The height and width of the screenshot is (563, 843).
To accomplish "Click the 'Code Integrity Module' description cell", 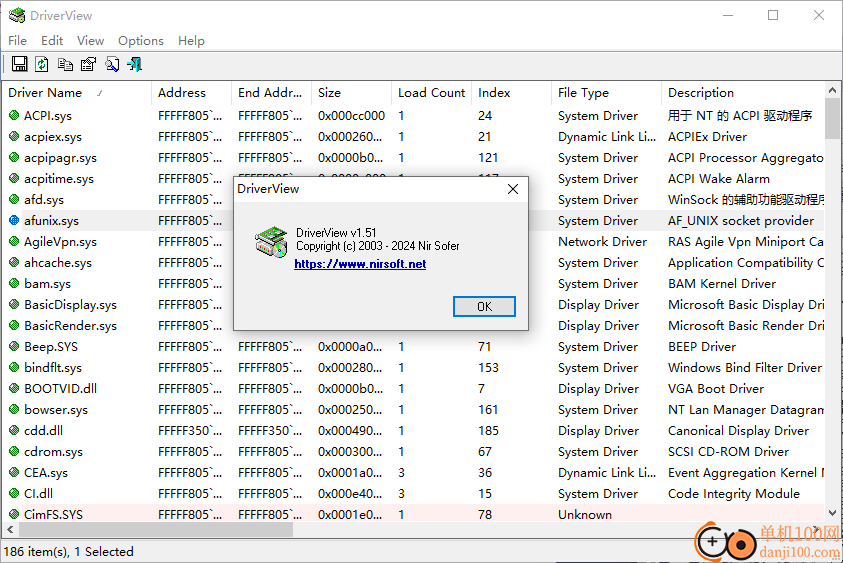I will point(733,493).
